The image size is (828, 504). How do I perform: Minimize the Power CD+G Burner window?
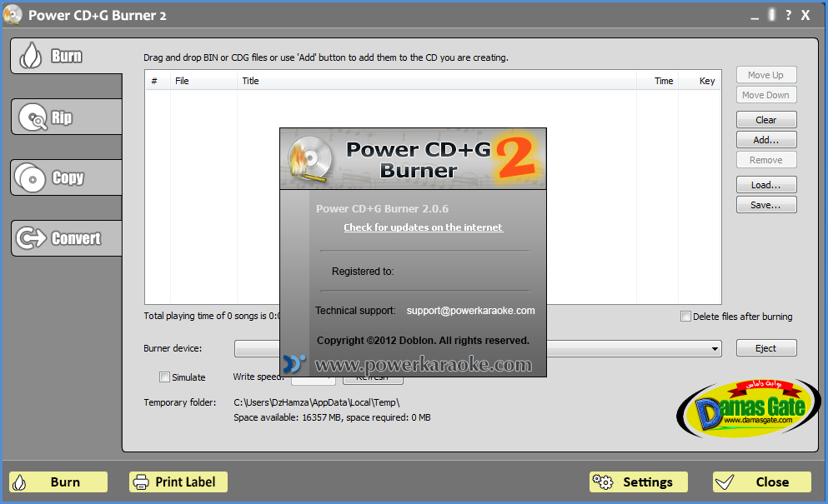(755, 17)
